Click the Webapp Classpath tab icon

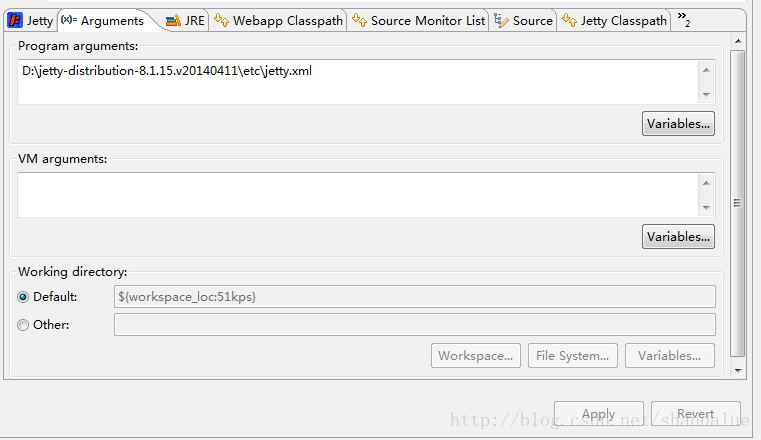point(221,20)
